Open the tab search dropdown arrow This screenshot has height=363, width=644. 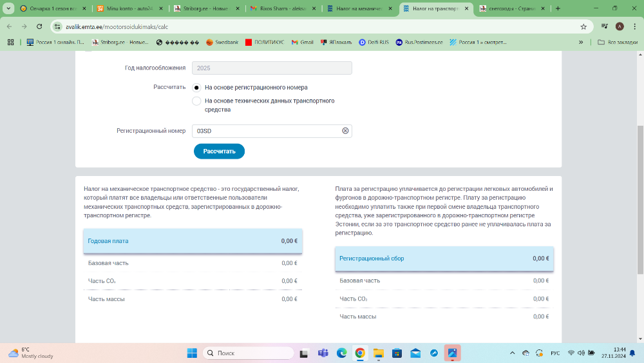(8, 8)
